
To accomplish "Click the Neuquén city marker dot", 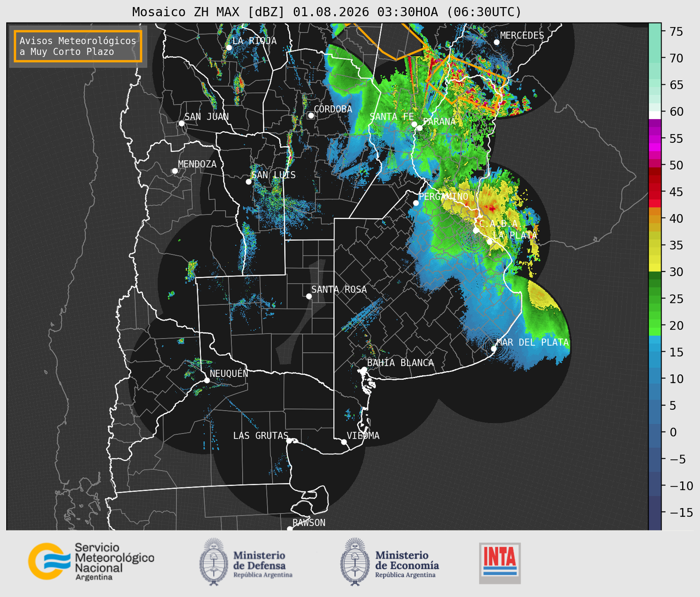I will [207, 380].
